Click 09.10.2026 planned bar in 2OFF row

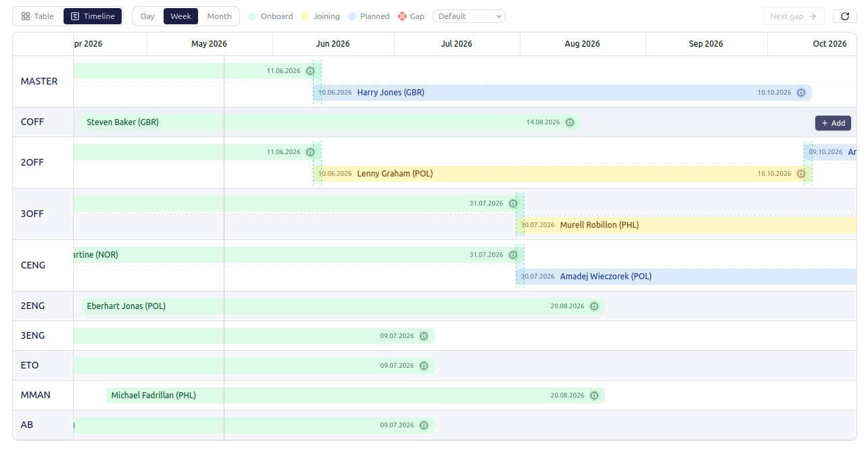[831, 152]
